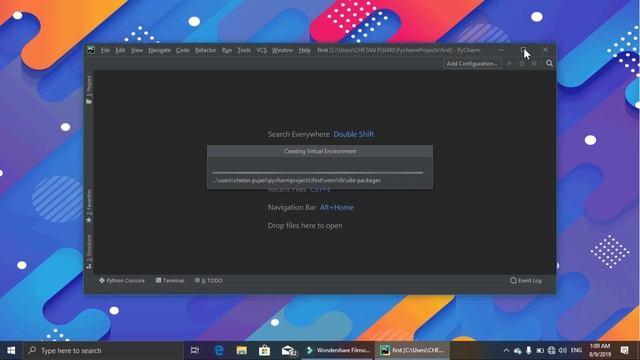Click the Double Shift shortcut text

353,134
